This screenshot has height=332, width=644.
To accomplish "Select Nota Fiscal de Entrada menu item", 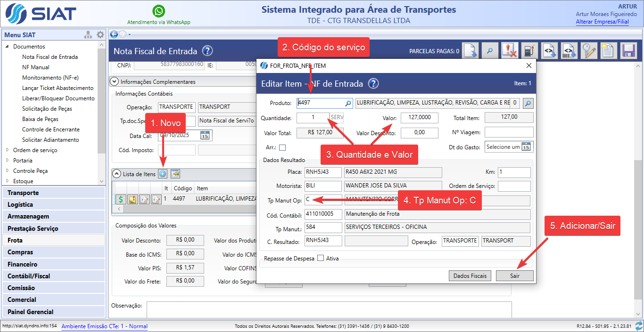I will point(50,57).
